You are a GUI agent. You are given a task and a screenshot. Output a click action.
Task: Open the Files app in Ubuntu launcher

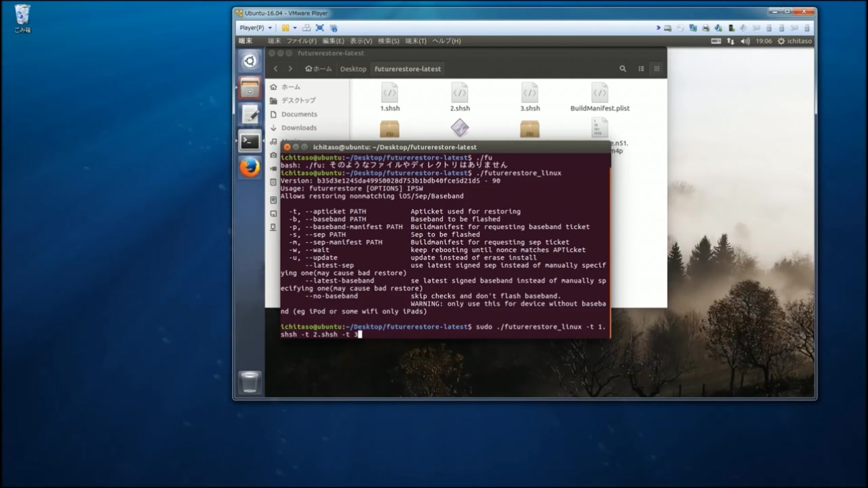[x=250, y=88]
